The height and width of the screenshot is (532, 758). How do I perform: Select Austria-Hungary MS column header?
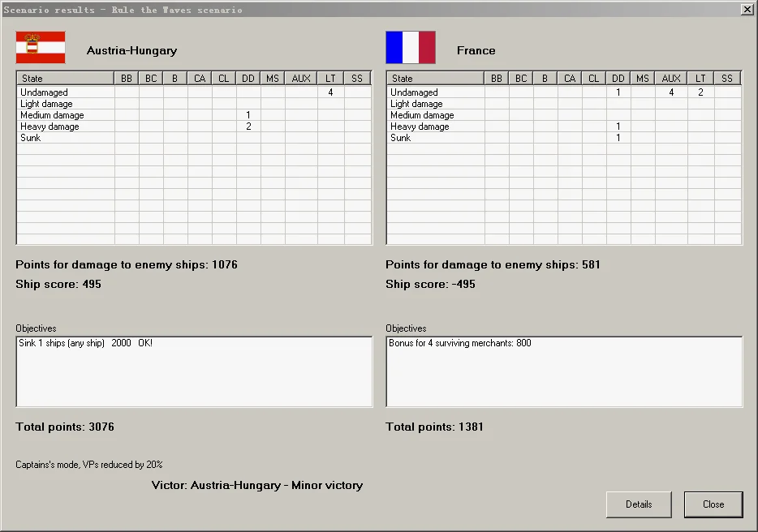click(273, 79)
